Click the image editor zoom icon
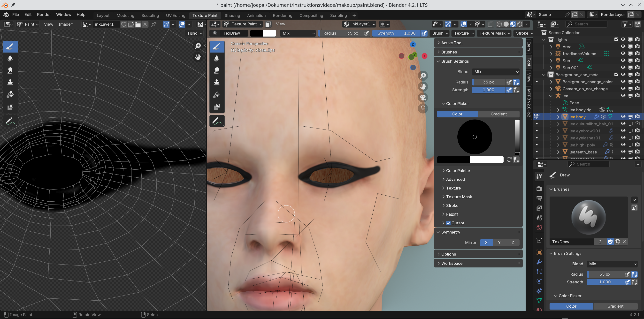This screenshot has width=644, height=319. coord(198,46)
